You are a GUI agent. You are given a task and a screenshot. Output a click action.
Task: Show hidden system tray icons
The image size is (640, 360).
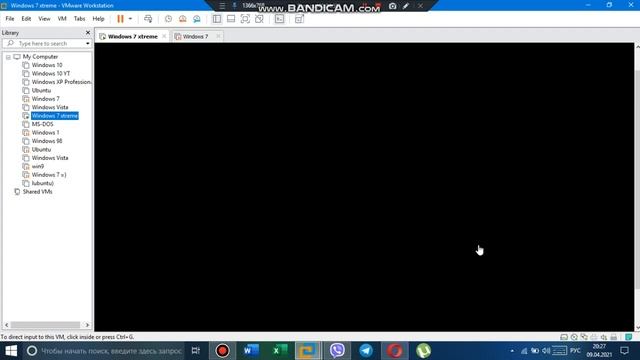pos(512,351)
